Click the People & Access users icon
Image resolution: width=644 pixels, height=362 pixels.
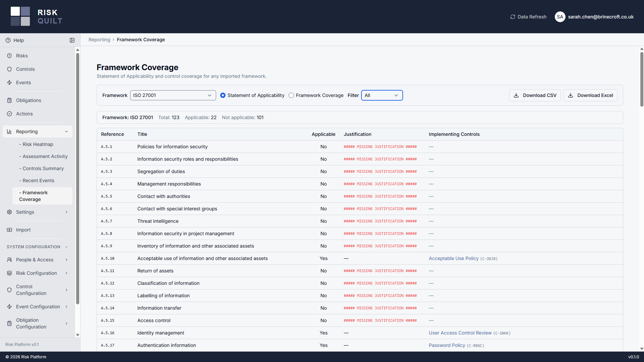point(9,260)
